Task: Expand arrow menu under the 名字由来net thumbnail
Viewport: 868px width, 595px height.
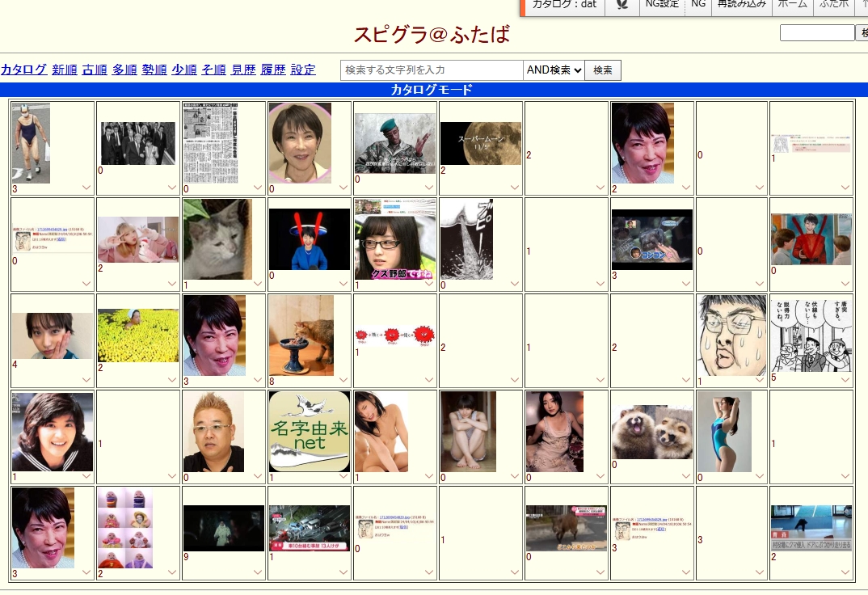Action: click(x=343, y=476)
